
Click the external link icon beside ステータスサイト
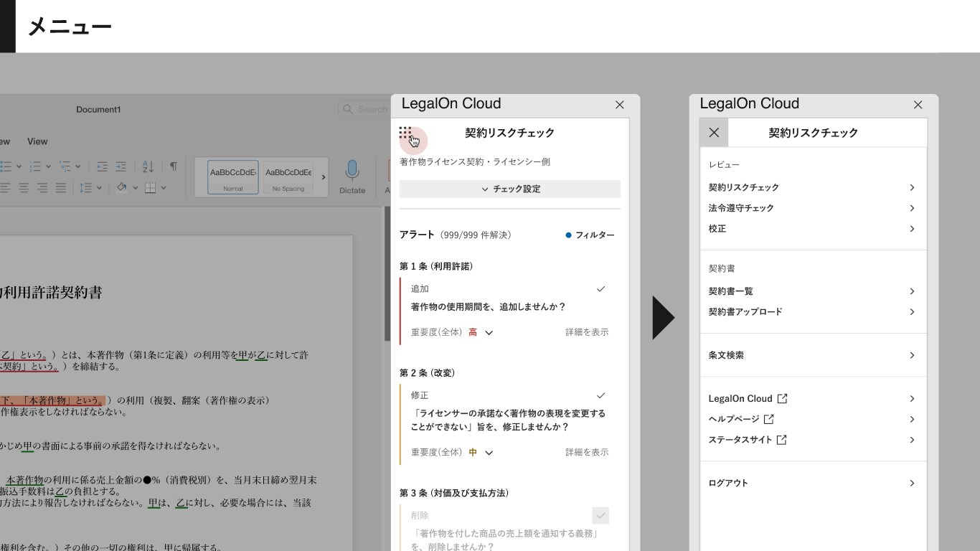coord(782,440)
